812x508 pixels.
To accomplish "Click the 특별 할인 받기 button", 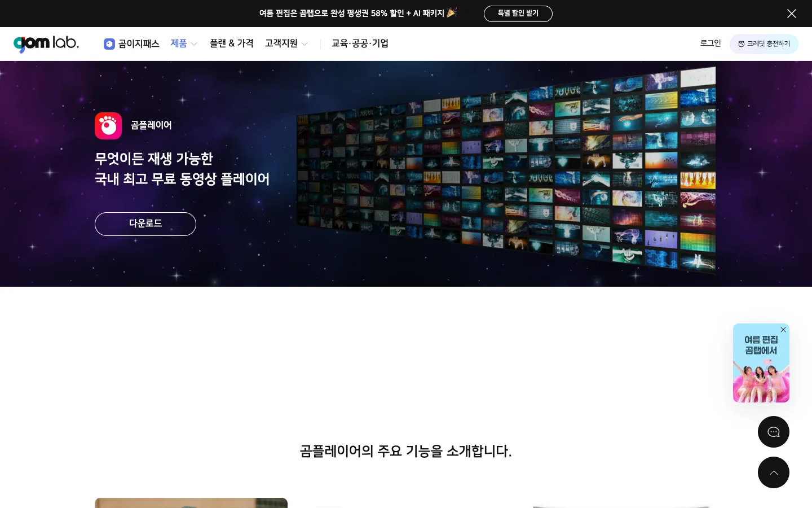I will coord(518,14).
